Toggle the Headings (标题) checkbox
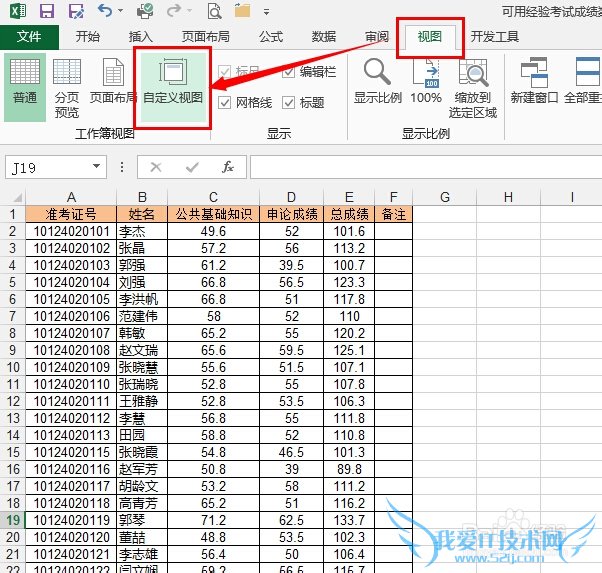Screen dimensions: 602x573 [289, 103]
